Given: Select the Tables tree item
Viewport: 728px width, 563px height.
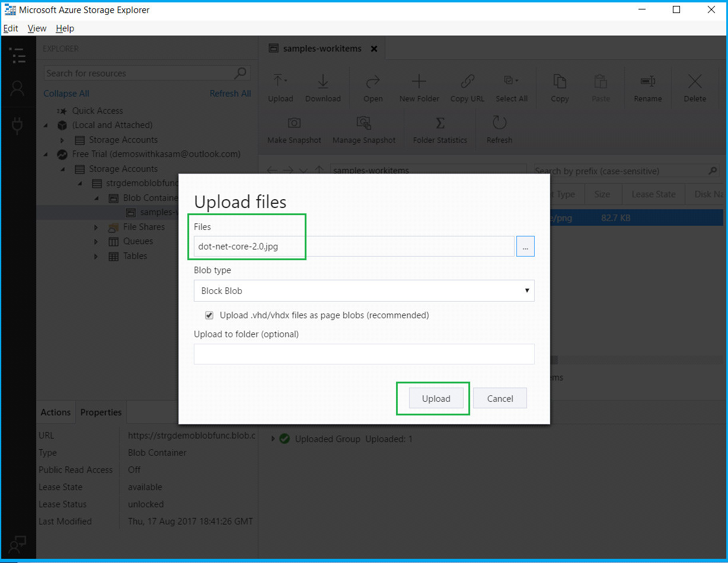Looking at the screenshot, I should (x=135, y=257).
